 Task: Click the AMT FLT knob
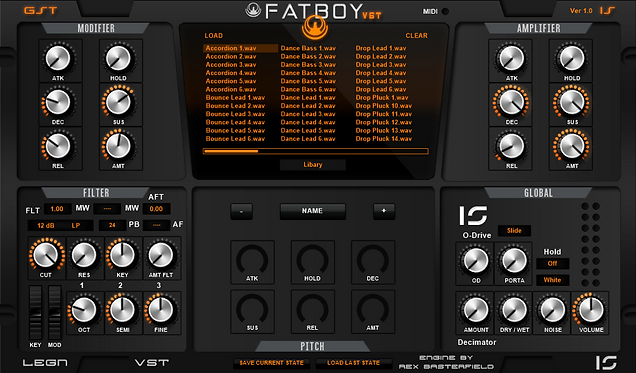click(x=161, y=255)
